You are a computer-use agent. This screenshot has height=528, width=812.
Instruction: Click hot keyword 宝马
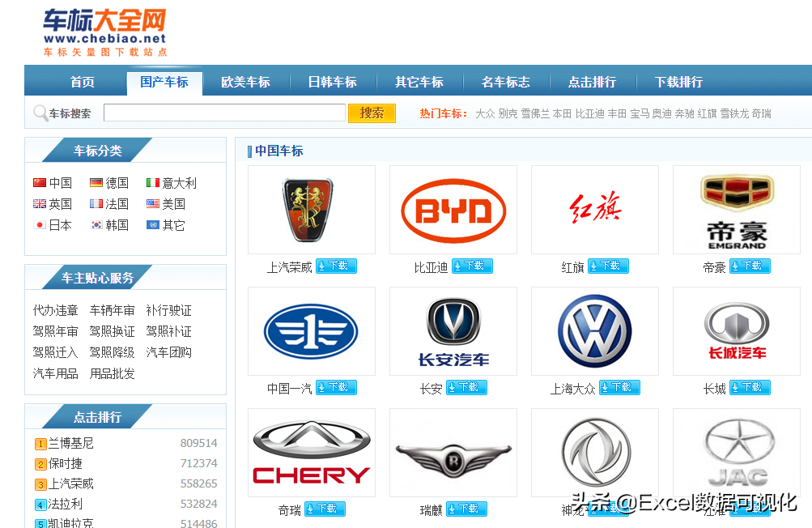[640, 113]
